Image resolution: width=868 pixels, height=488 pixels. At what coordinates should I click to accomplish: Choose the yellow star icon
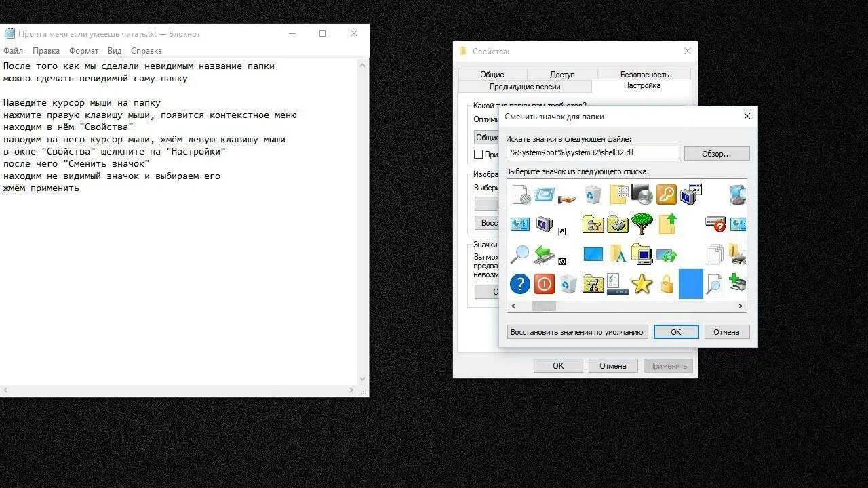tap(642, 284)
